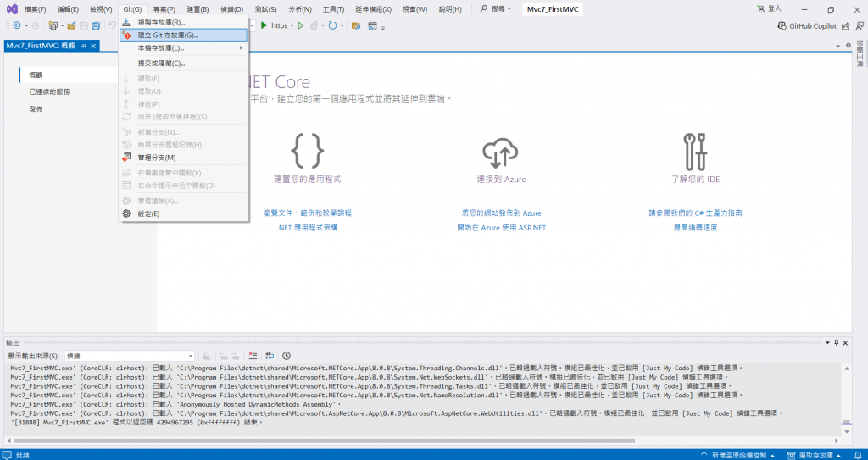Expand the https launch profile dropdown arrow
868x460 pixels.
(292, 25)
